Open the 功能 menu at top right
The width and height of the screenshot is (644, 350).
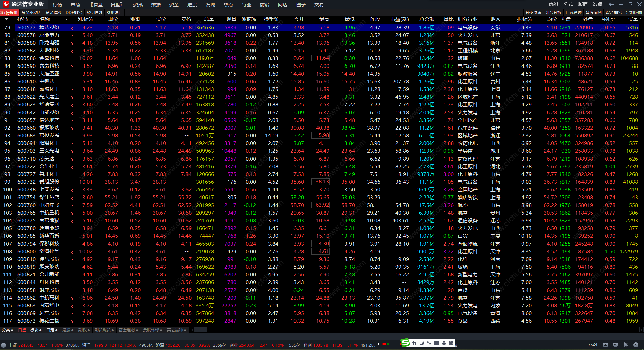click(553, 4)
